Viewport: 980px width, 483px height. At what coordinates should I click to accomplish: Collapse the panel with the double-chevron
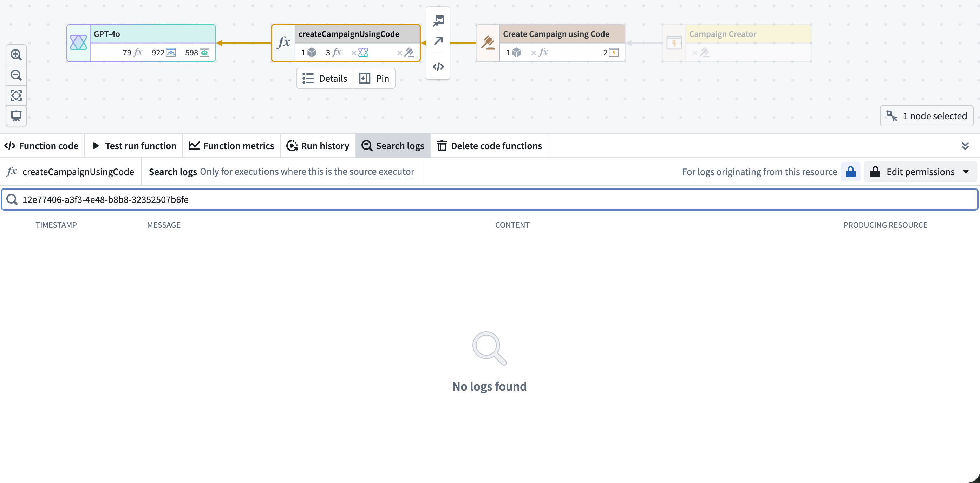966,145
